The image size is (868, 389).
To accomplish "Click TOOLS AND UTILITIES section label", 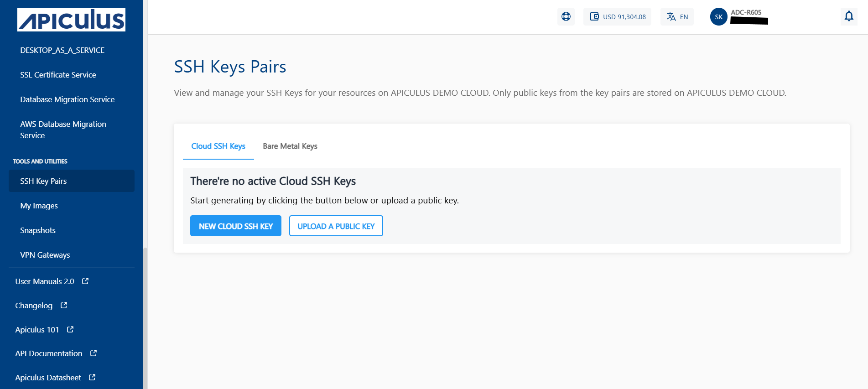I will 40,161.
